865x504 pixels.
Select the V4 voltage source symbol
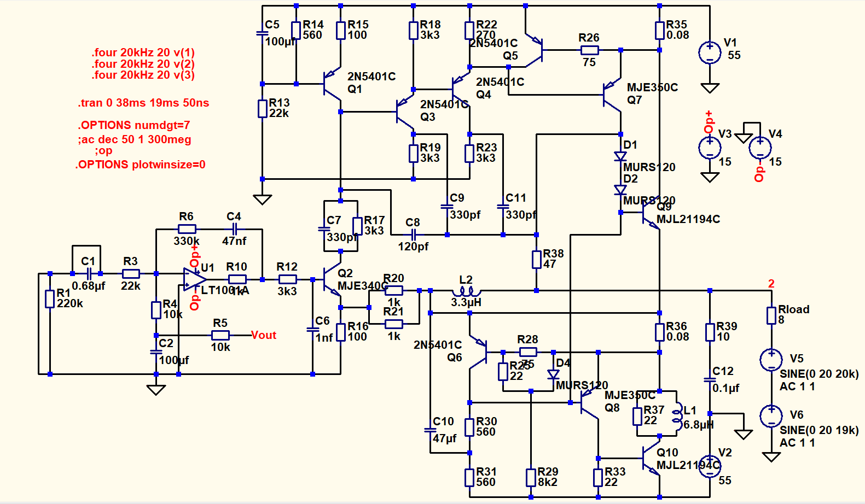tap(760, 148)
